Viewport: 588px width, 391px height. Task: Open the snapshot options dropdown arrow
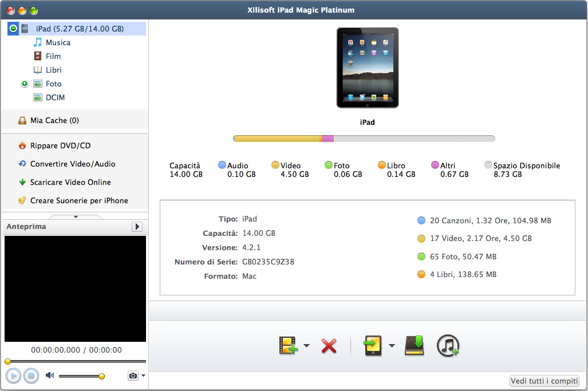click(x=143, y=376)
